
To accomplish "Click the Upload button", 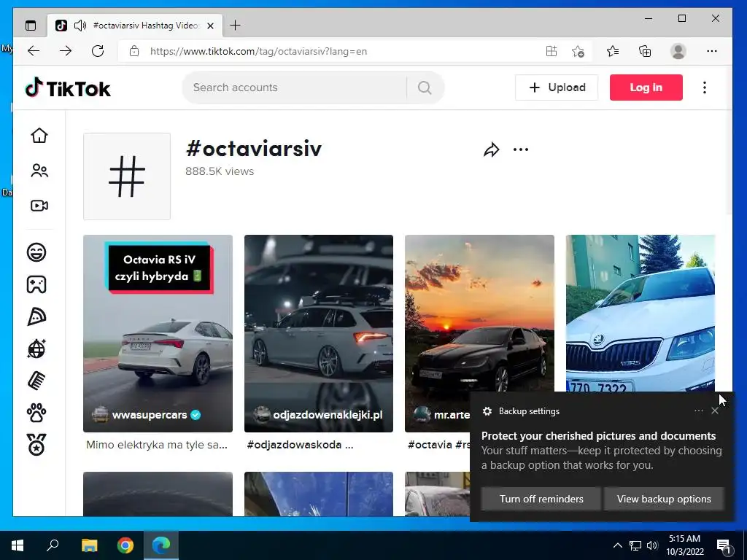I will pos(557,87).
